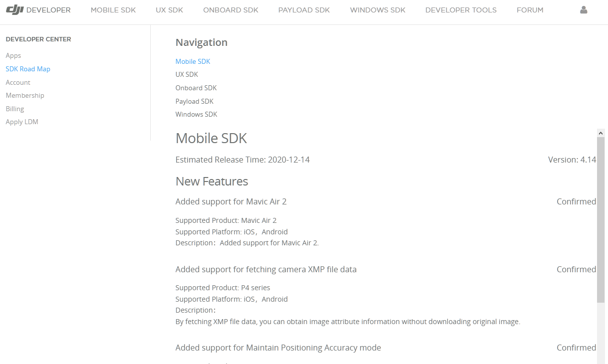Open Billing in the sidebar
Image resolution: width=608 pixels, height=364 pixels.
[x=15, y=109]
